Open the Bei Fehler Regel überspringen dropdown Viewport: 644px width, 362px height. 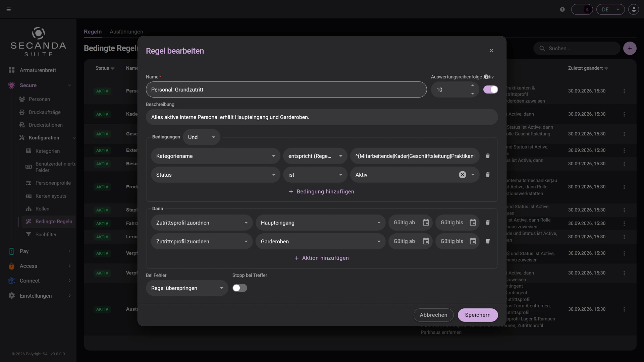tap(187, 288)
